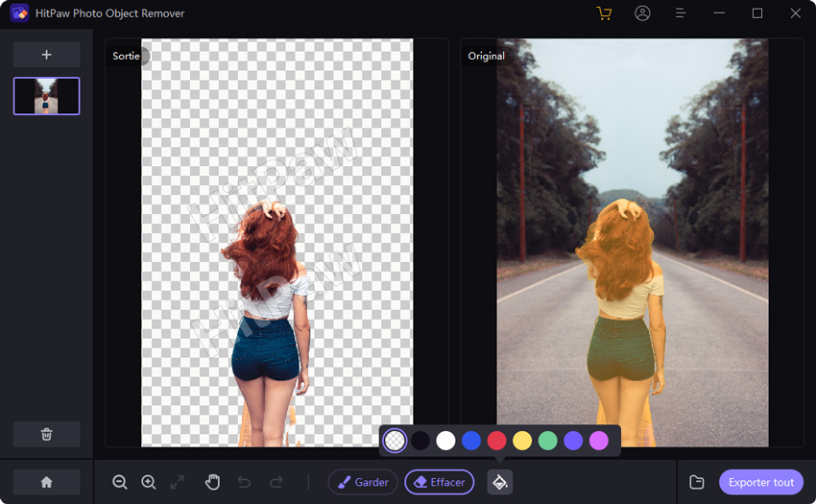
Task: Select the transparent background swatch
Action: (x=395, y=441)
